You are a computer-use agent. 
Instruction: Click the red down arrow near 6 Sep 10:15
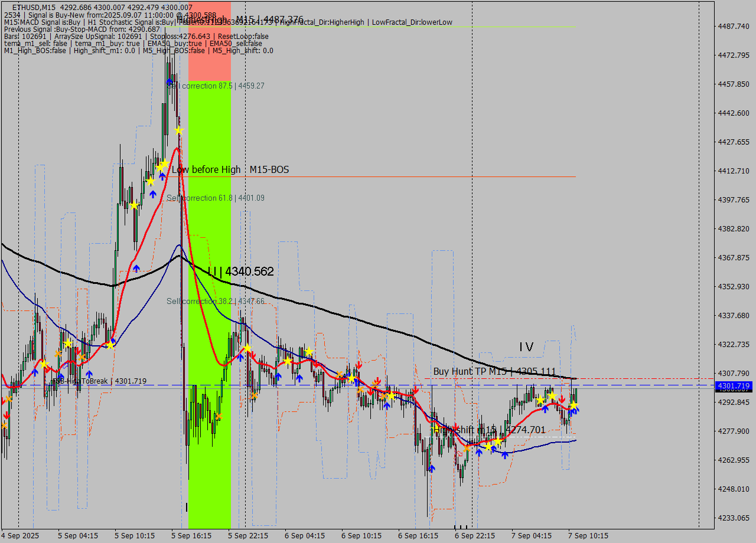coord(359,364)
